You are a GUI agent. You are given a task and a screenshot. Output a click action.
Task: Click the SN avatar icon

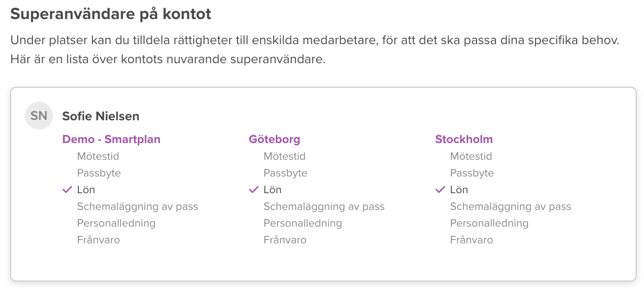tap(39, 116)
